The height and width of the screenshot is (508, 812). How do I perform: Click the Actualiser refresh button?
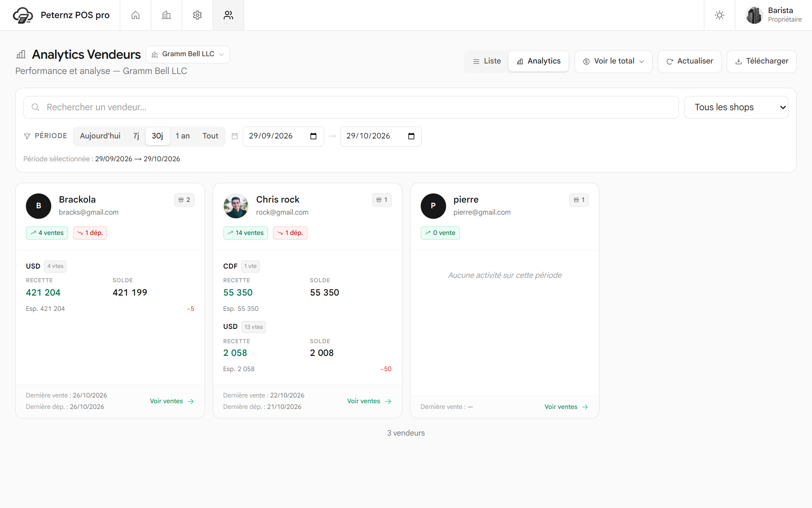pos(690,61)
